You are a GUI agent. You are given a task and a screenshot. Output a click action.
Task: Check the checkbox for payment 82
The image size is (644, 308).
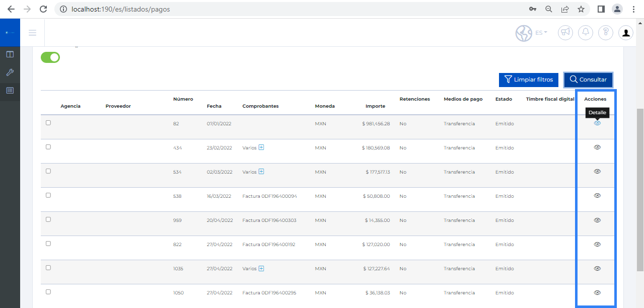pos(48,123)
